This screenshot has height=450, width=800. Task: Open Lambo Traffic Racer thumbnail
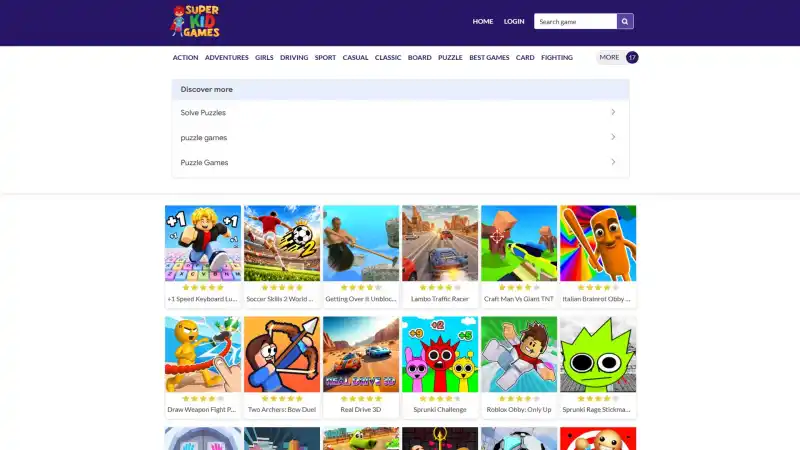coord(440,243)
